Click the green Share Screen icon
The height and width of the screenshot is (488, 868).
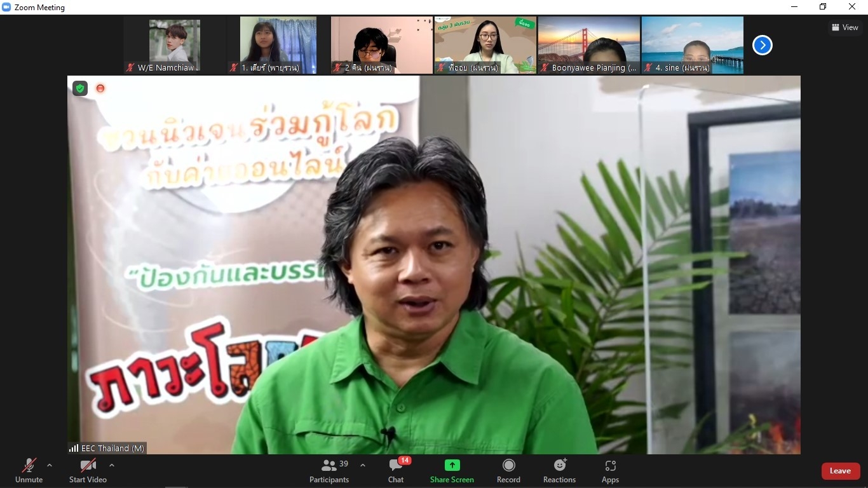click(452, 466)
